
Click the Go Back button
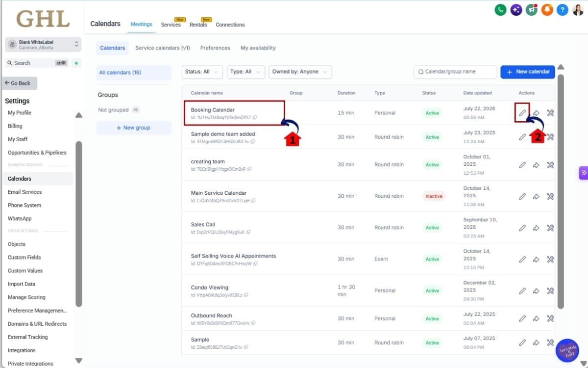pos(20,83)
